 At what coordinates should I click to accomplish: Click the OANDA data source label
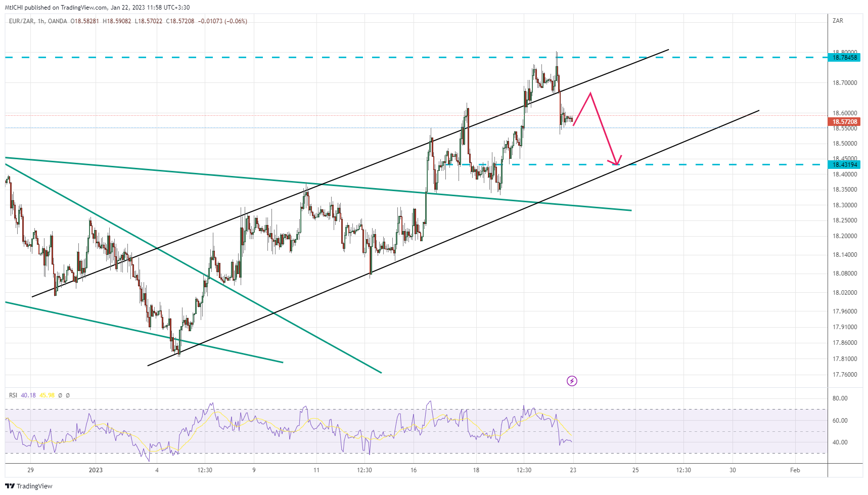[x=58, y=21]
